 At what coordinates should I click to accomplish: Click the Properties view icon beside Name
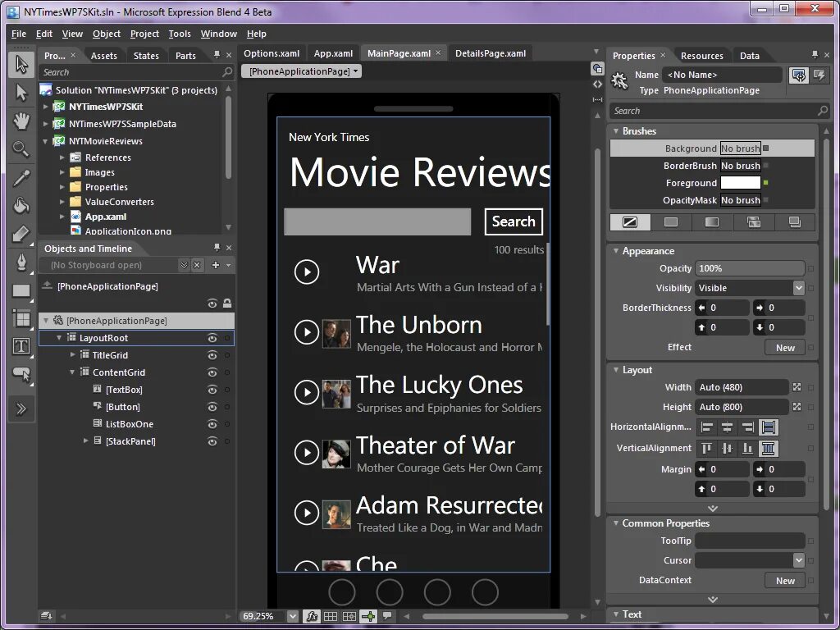pos(799,75)
